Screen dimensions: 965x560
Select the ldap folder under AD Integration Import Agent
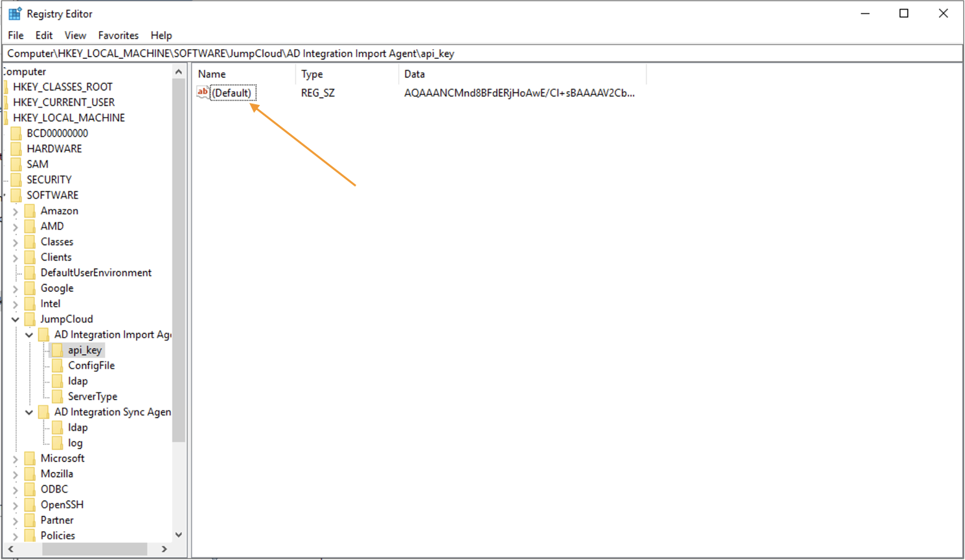57,381
